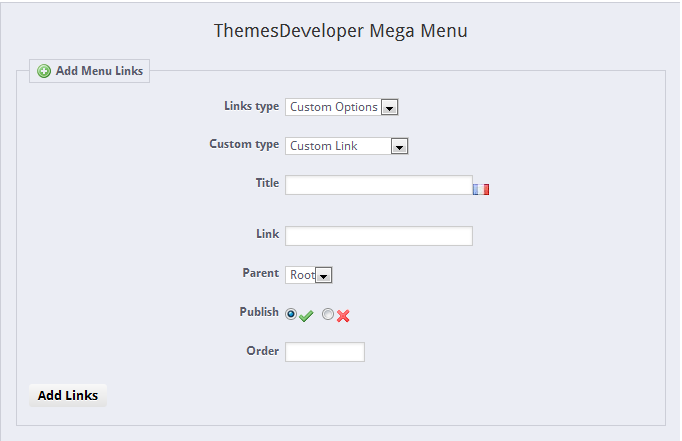Click the Order label
Image resolution: width=682 pixels, height=441 pixels.
(x=262, y=351)
